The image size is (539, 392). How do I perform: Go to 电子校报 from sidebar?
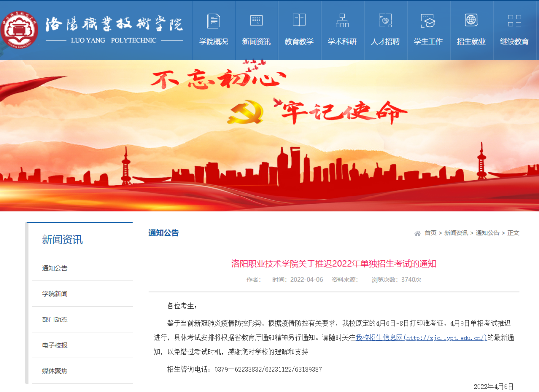(x=55, y=345)
